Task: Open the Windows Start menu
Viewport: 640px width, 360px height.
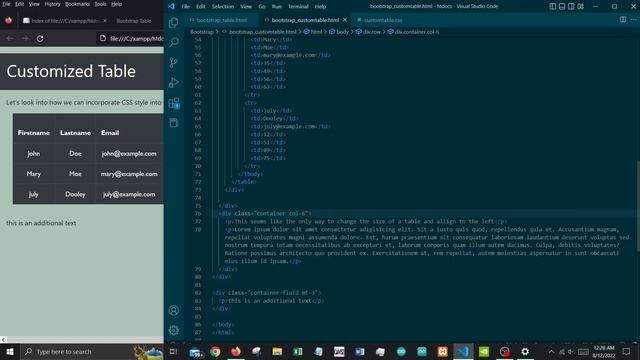Action: [10, 351]
